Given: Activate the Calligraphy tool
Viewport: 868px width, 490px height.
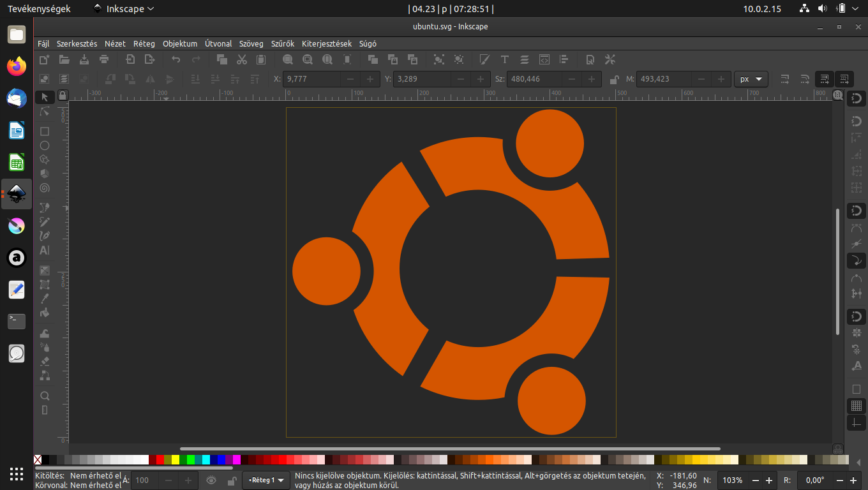Looking at the screenshot, I should pos(44,236).
